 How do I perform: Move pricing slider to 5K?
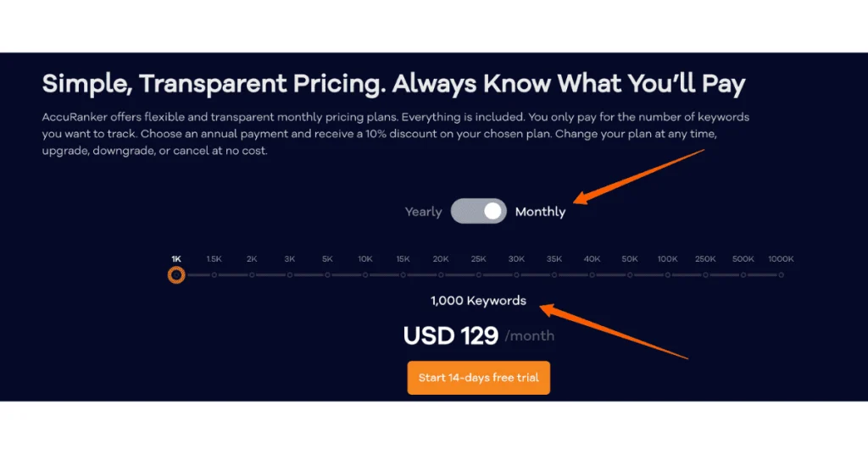(x=327, y=274)
